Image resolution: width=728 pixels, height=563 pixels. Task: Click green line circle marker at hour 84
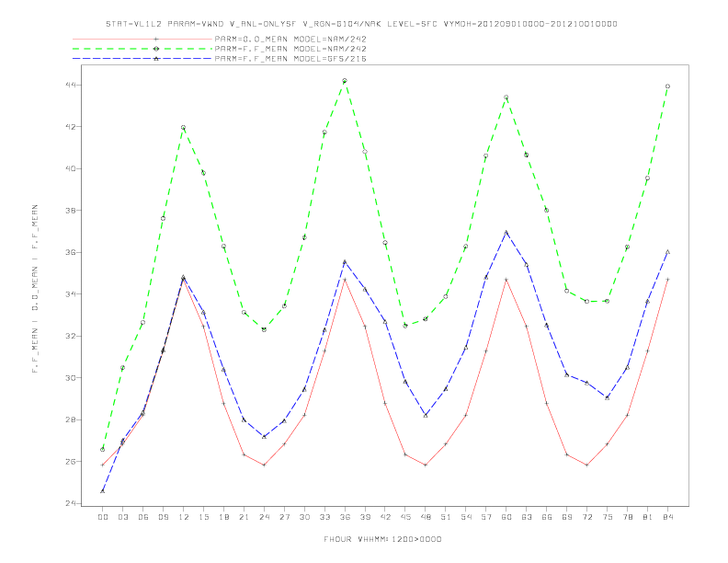(x=667, y=86)
